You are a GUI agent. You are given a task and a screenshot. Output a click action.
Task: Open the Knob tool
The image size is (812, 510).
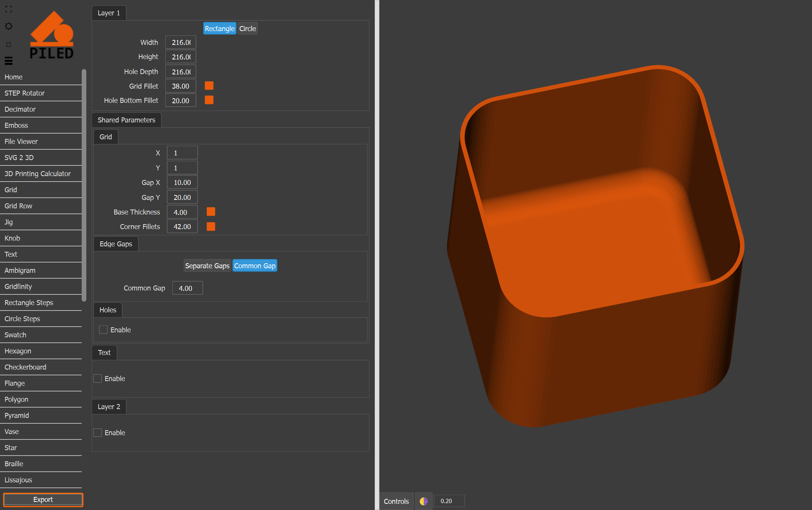[41, 238]
